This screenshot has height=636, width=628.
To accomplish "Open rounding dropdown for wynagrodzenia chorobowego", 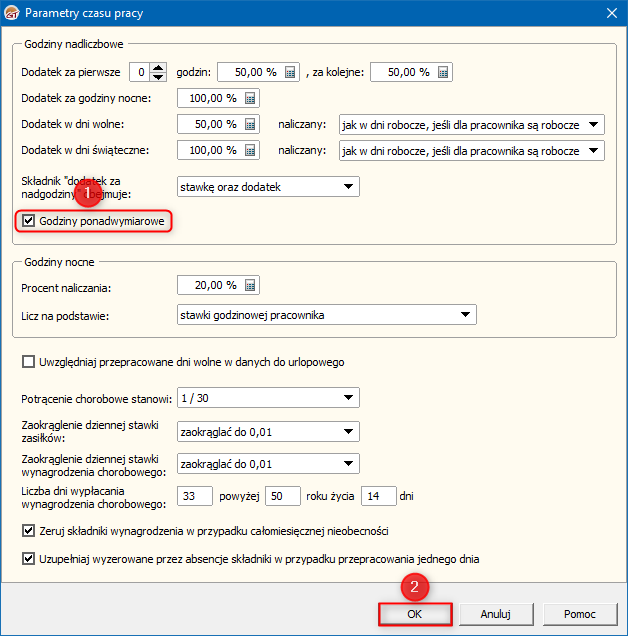I will coord(268,464).
